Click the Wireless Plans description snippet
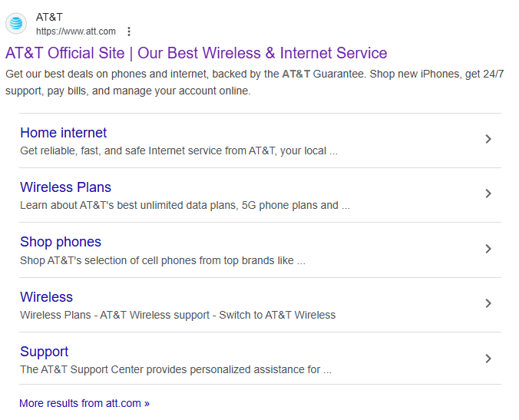Screen dimensions: 519x420 coord(184,205)
